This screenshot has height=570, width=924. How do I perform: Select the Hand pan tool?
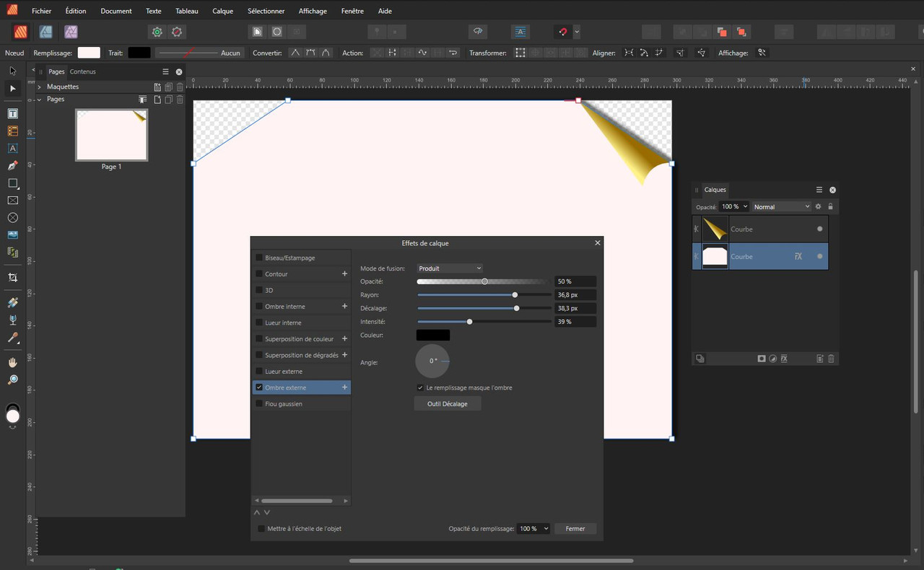tap(12, 362)
